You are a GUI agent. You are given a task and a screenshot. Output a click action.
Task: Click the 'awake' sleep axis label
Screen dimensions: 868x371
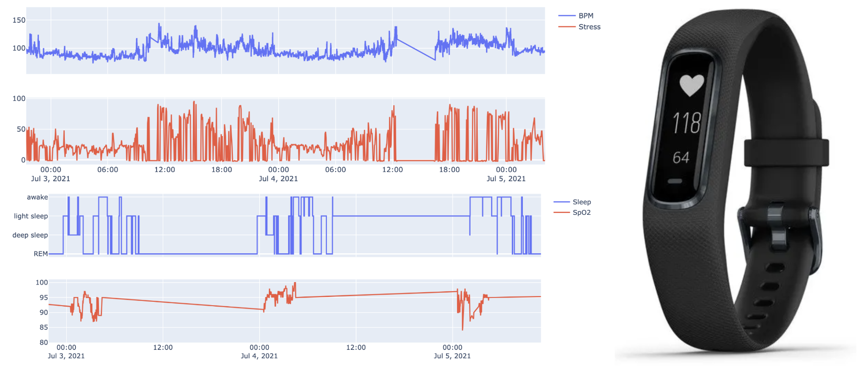(37, 197)
